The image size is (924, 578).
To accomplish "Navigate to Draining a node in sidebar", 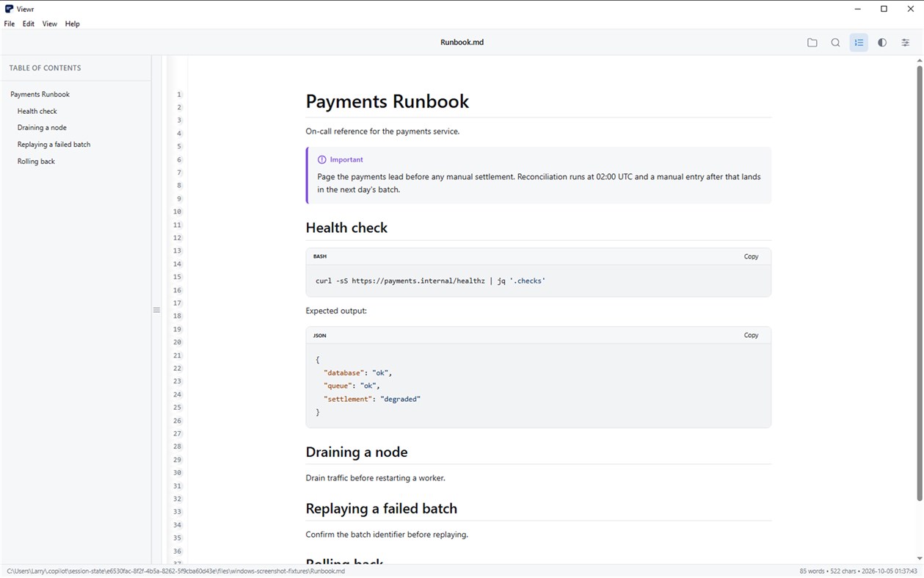I will 42,128.
